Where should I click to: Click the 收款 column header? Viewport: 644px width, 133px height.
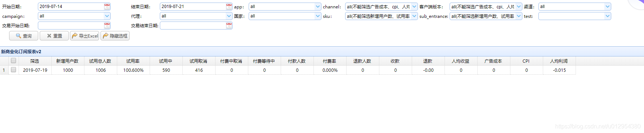[395, 61]
